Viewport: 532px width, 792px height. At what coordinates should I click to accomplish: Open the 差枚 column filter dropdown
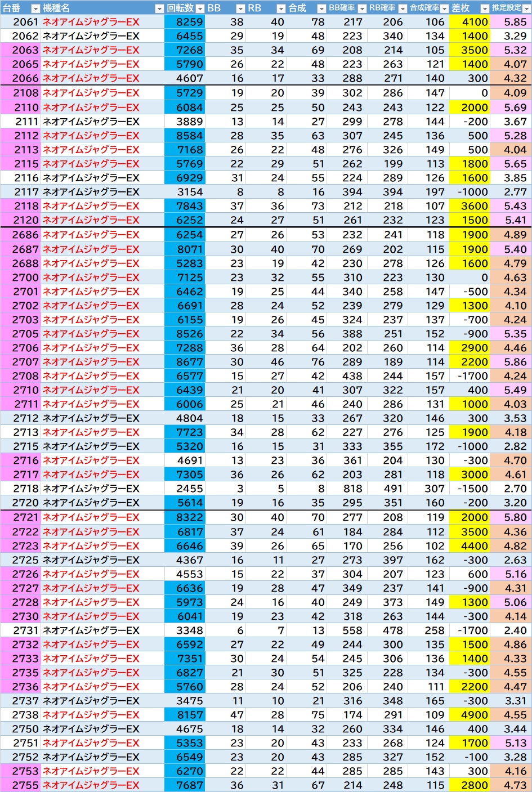485,8
